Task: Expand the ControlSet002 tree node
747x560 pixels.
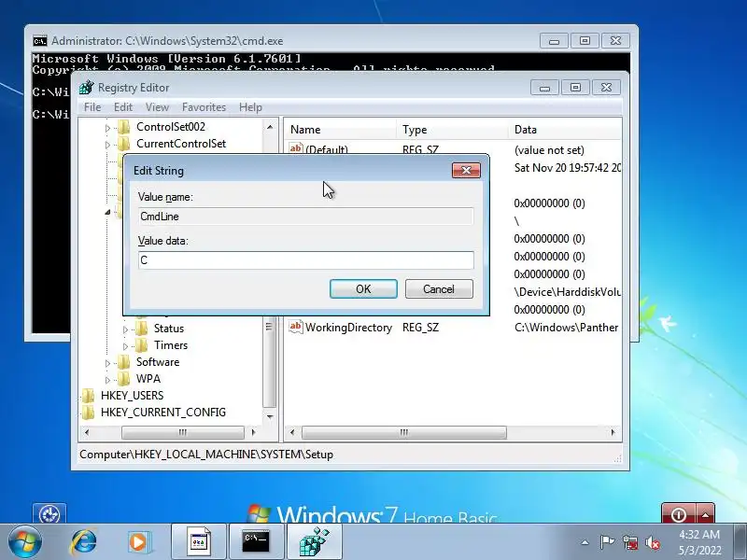Action: tap(107, 128)
